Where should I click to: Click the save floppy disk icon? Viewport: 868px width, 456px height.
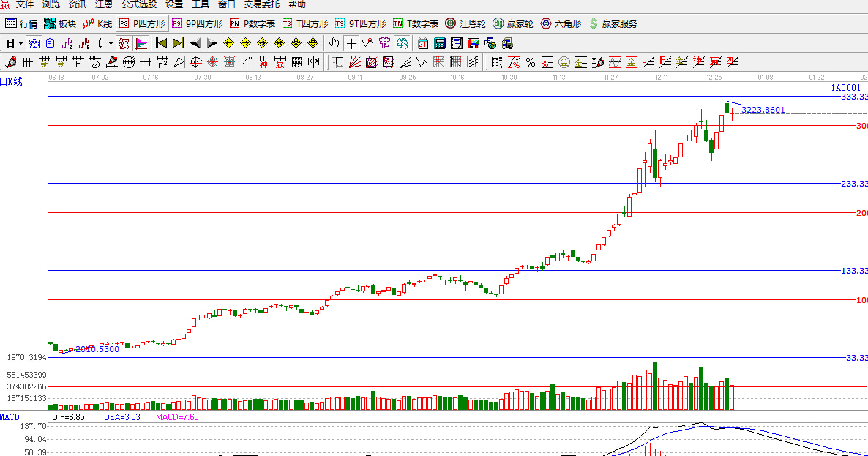473,43
